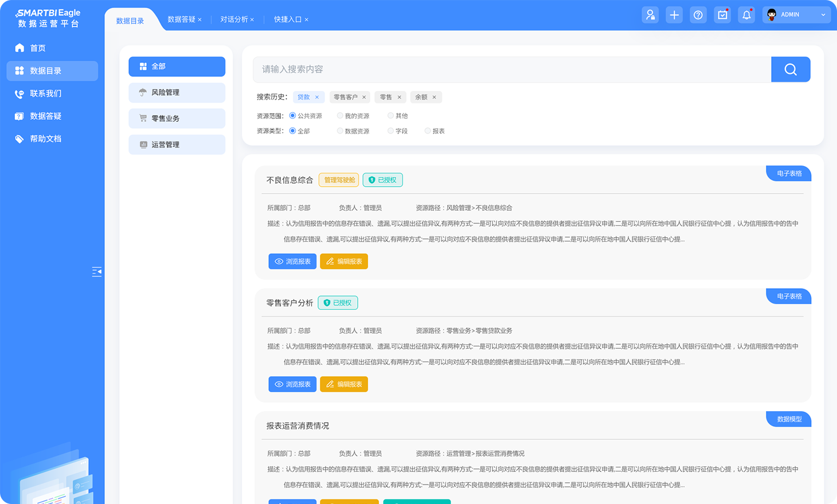Open the ADMIN user dropdown
Viewport: 837px width, 504px height.
(x=796, y=15)
